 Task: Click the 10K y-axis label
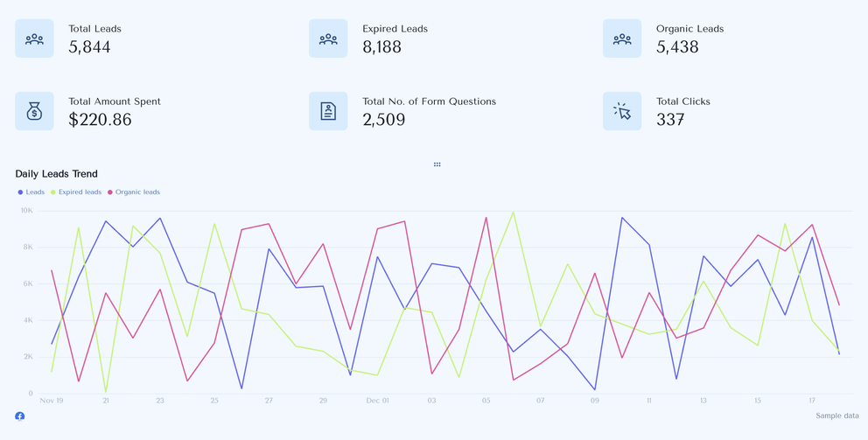[x=26, y=210]
